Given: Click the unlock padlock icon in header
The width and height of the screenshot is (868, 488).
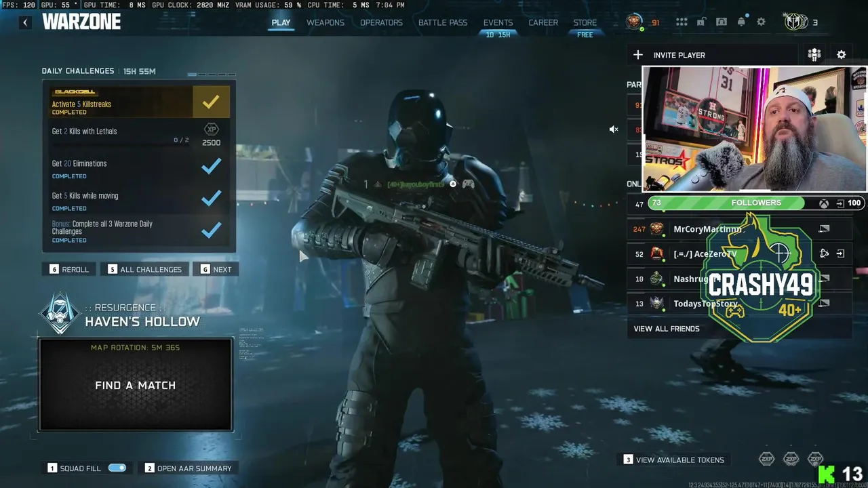Looking at the screenshot, I should coord(701,22).
